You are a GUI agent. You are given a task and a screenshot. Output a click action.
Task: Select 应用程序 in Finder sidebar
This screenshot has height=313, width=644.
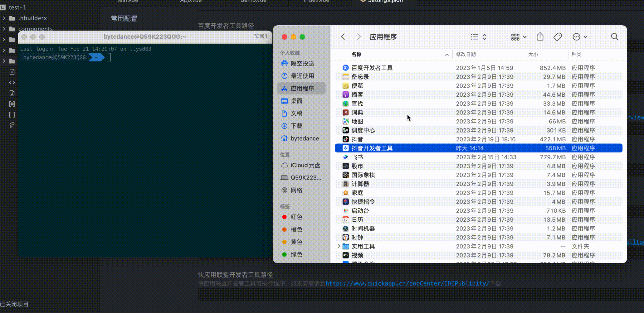[x=301, y=88]
